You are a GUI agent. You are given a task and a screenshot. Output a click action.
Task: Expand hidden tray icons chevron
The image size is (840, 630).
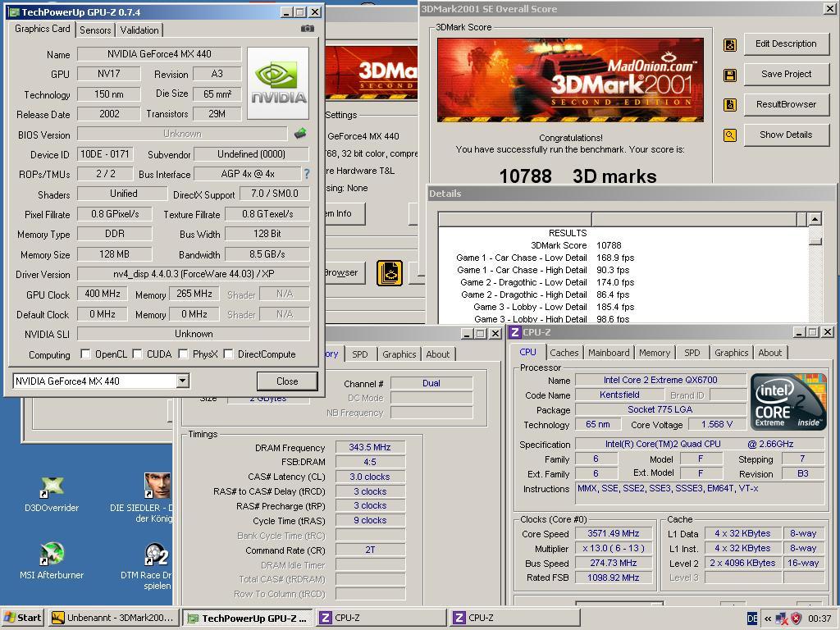coord(768,619)
